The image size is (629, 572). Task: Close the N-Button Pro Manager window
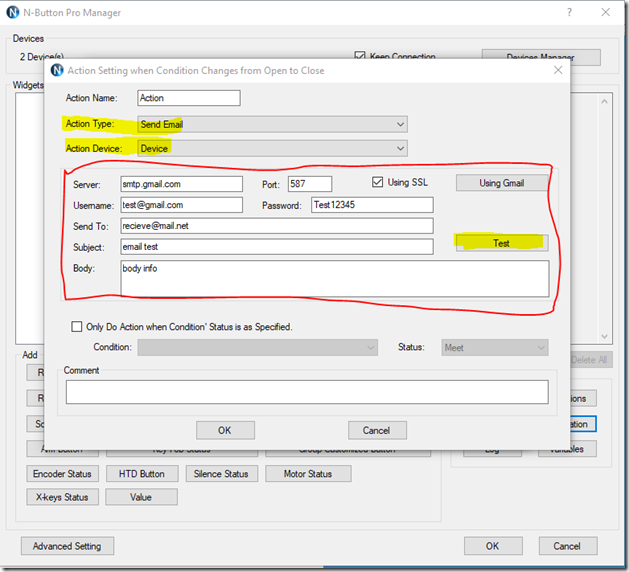pos(606,12)
